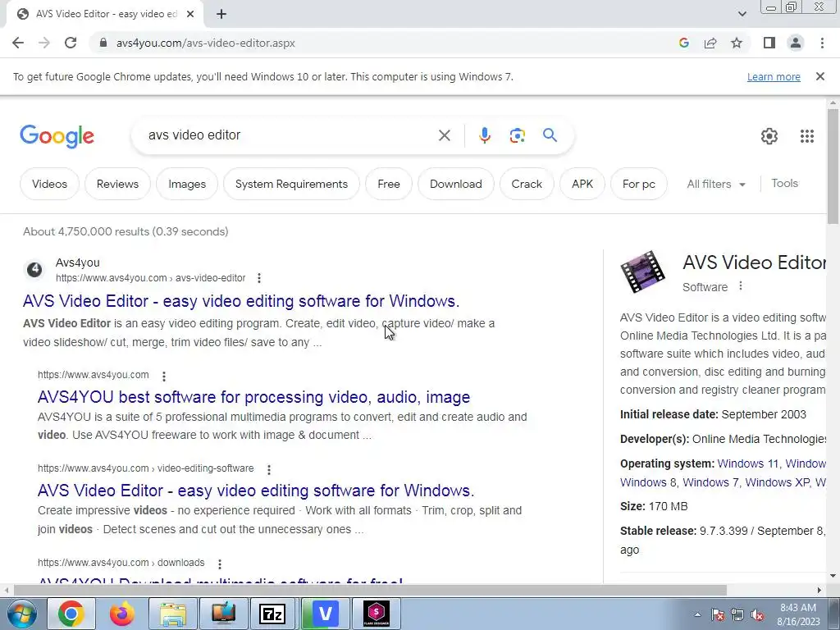Go to the Google logo homepage

pyautogui.click(x=57, y=136)
